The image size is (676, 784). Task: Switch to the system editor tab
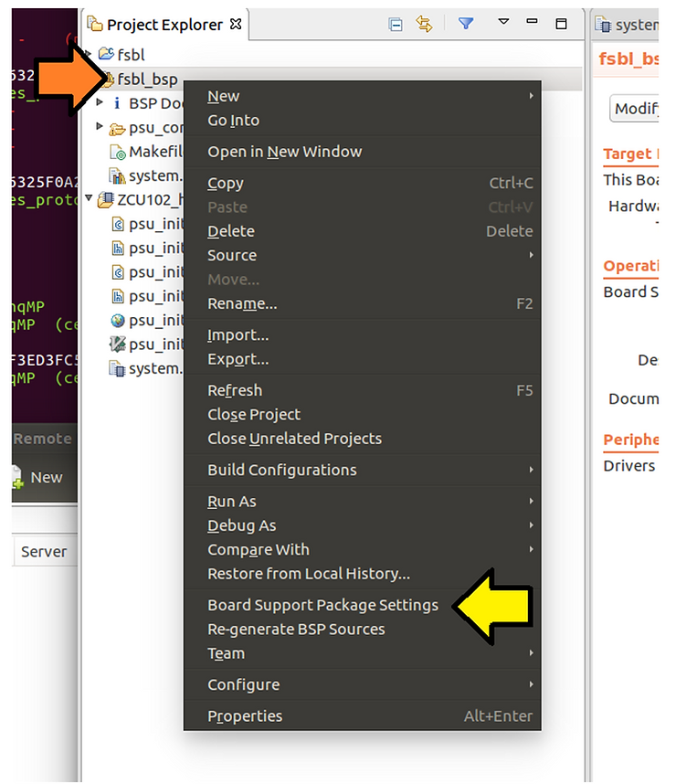point(626,25)
